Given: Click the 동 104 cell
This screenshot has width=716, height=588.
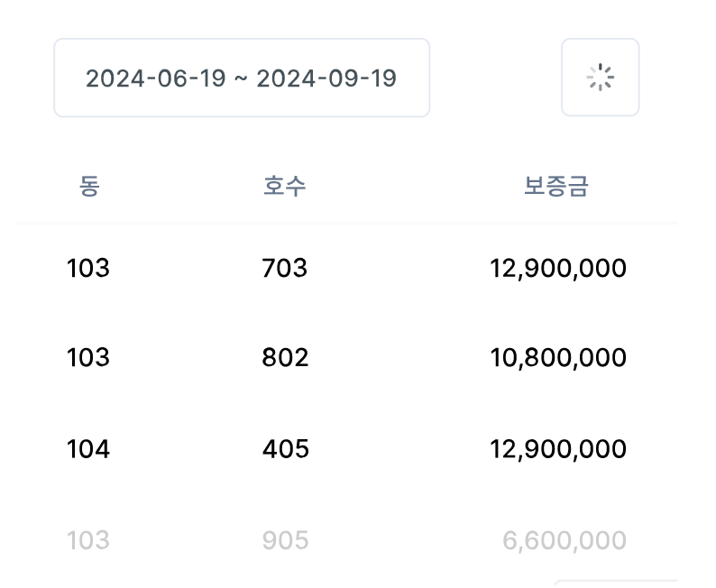Looking at the screenshot, I should pyautogui.click(x=88, y=449).
